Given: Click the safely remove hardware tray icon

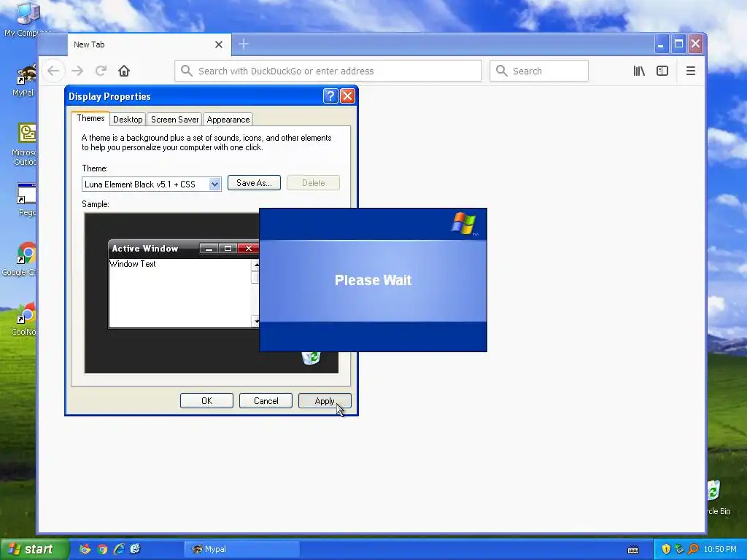Looking at the screenshot, I should 679,549.
